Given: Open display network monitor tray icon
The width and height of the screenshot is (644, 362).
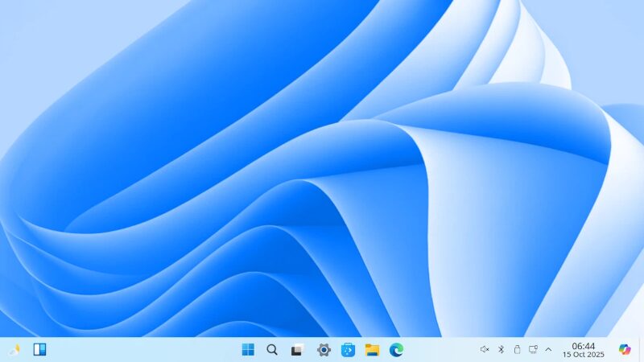Looking at the screenshot, I should 533,349.
